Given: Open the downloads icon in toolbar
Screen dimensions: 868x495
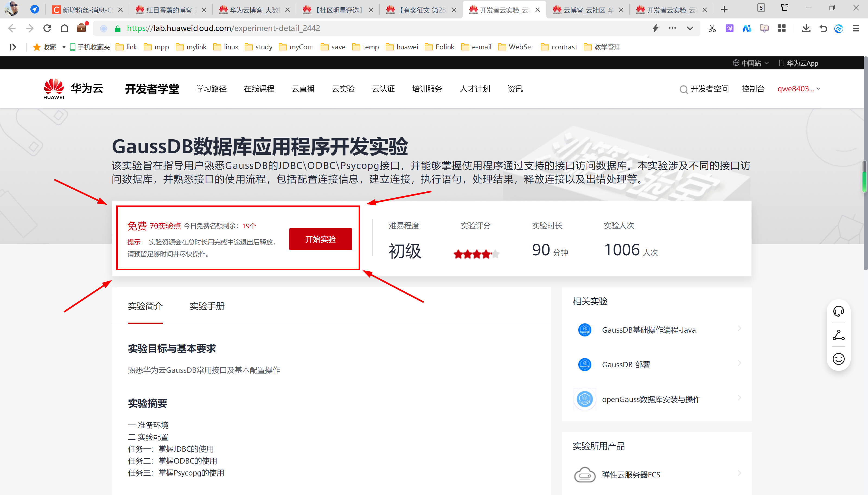Looking at the screenshot, I should (x=806, y=28).
